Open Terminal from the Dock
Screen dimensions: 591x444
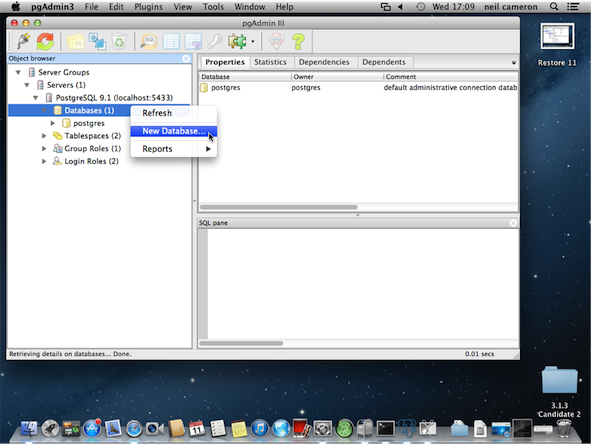point(385,429)
